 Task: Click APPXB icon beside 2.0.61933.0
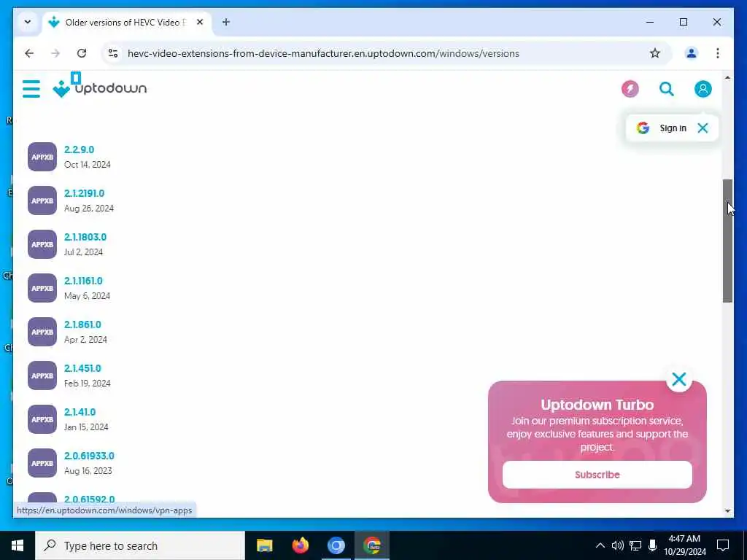click(42, 463)
